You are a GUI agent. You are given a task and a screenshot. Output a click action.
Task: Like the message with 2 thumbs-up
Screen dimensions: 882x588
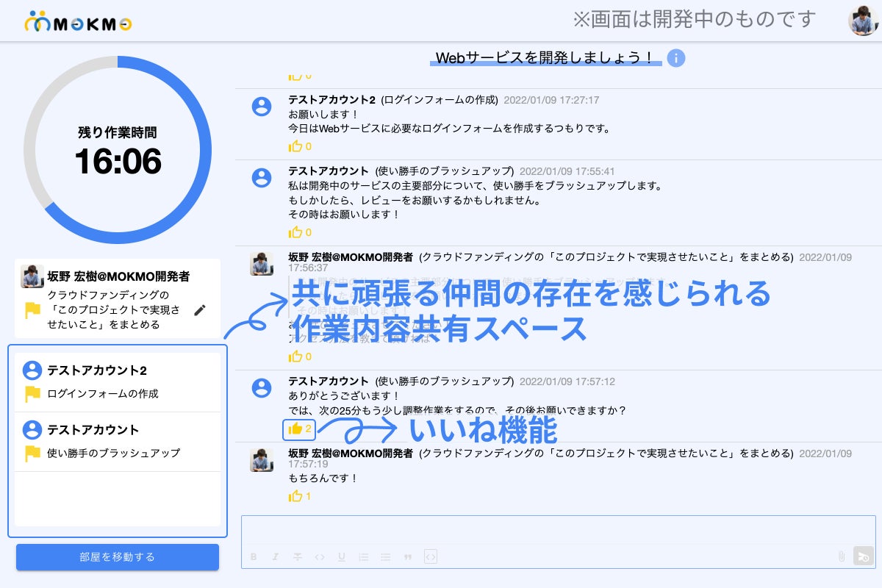pos(296,429)
